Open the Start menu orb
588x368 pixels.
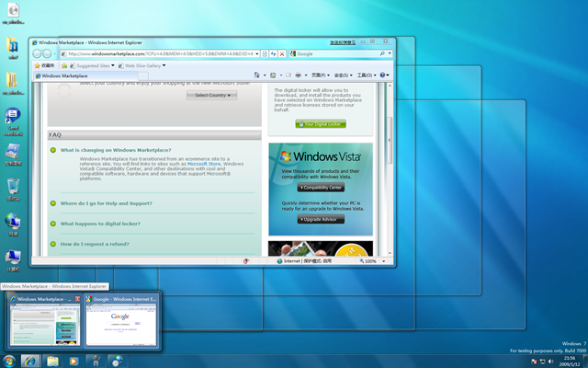click(x=8, y=362)
